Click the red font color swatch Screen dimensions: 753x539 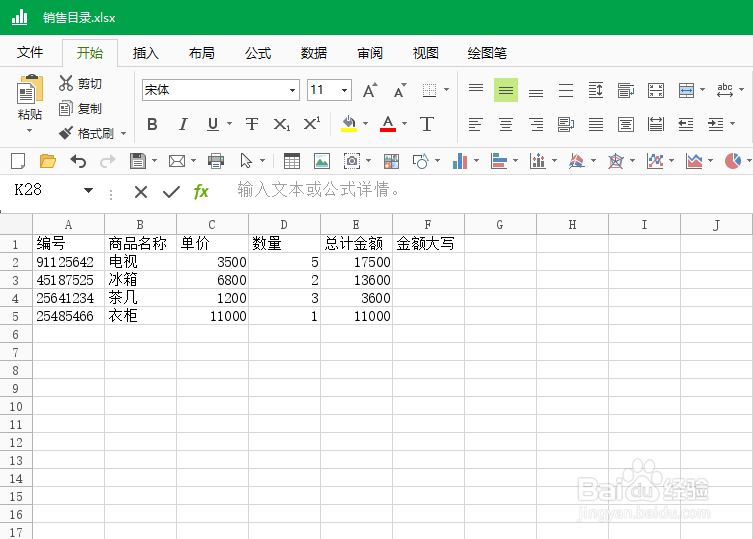pos(388,124)
